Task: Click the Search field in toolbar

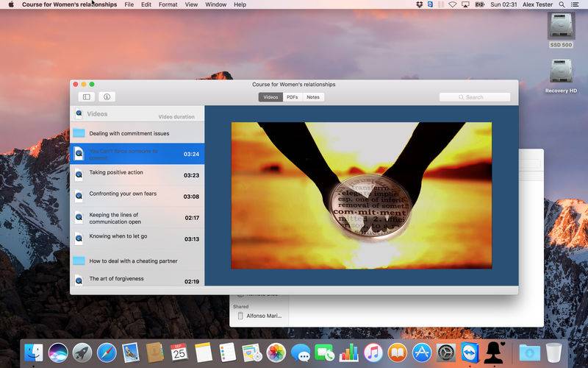Action: tap(475, 97)
